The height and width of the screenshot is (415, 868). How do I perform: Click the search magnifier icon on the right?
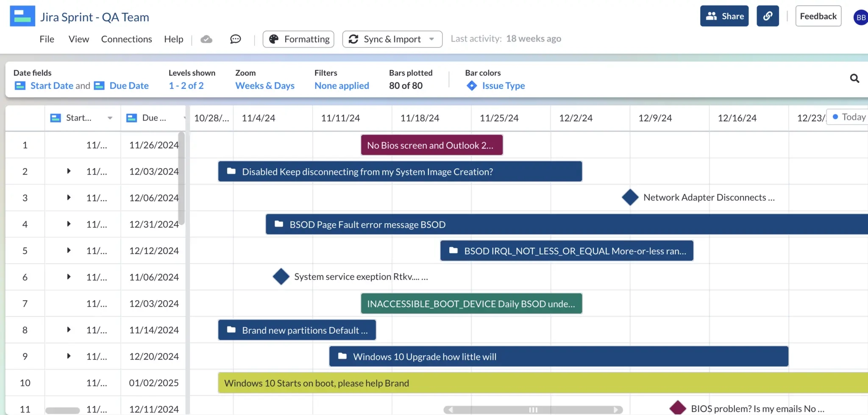[x=854, y=78]
